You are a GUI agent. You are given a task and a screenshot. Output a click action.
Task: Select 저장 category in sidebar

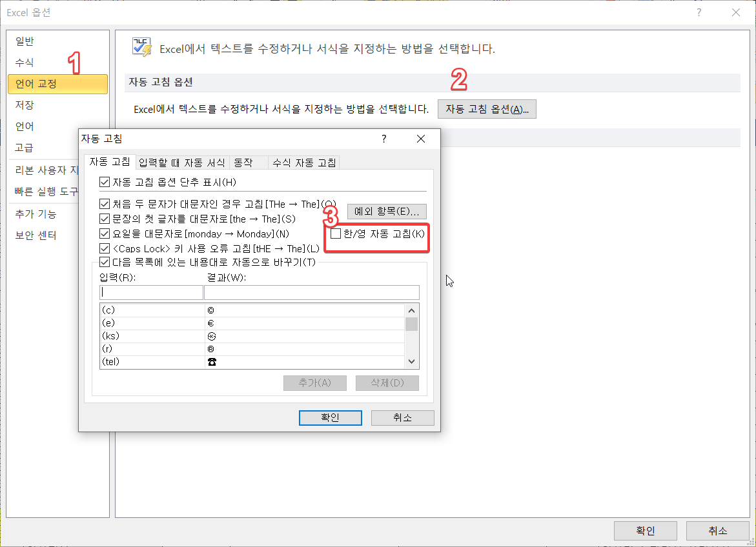click(x=57, y=105)
